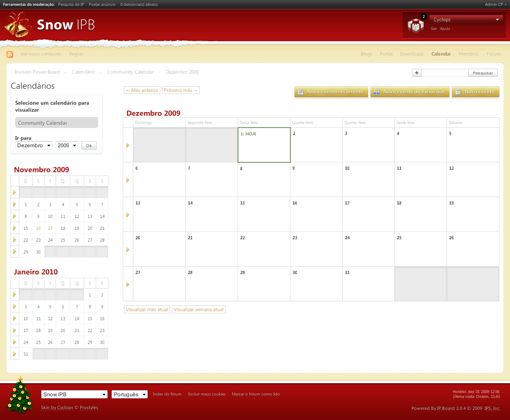Open the Snow IPB skin selector

click(x=74, y=394)
